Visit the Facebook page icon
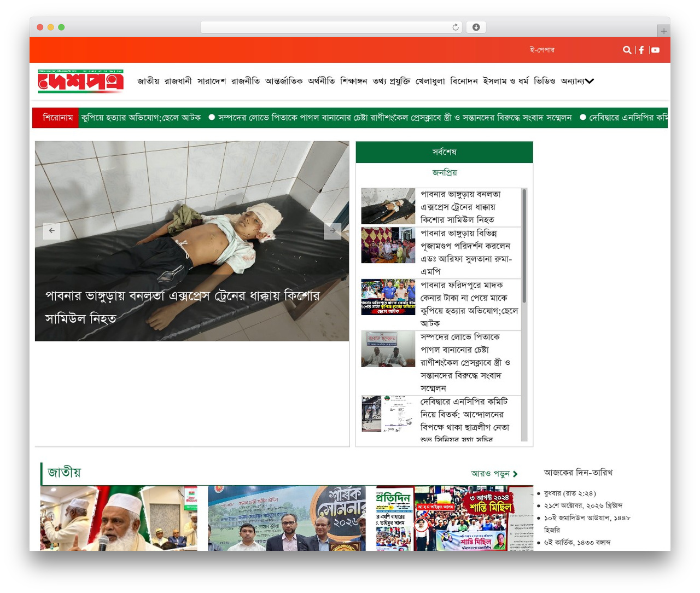 [641, 50]
